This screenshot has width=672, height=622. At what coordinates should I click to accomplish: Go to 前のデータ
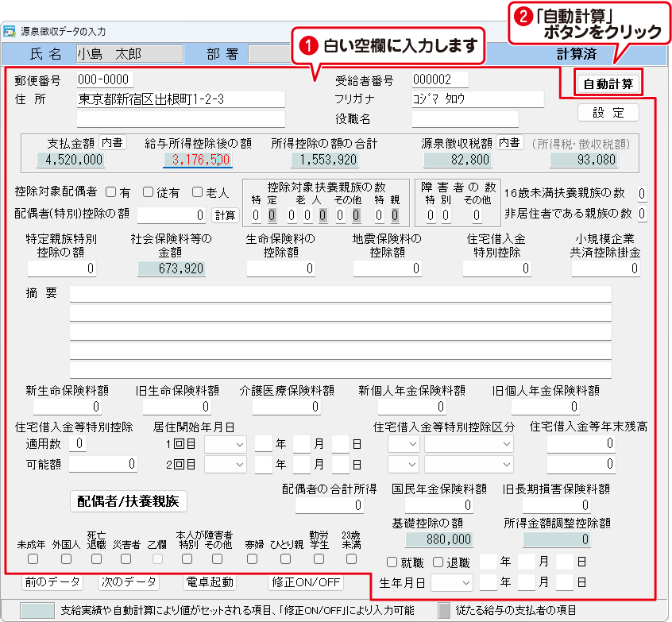52,582
